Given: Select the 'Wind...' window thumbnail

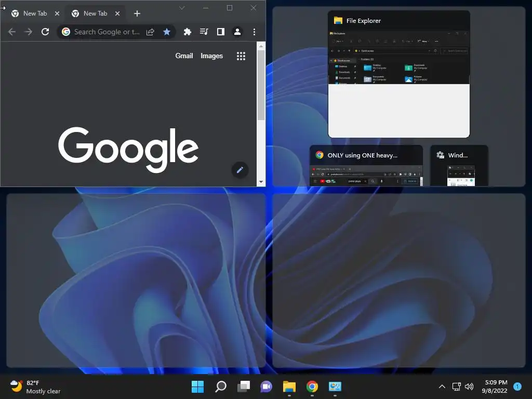Looking at the screenshot, I should coord(459,166).
